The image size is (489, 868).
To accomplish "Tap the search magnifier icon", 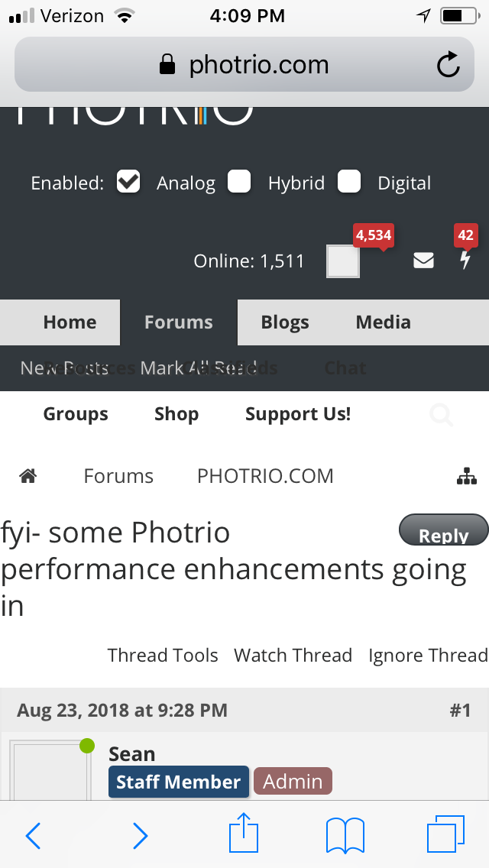I will pos(442,415).
